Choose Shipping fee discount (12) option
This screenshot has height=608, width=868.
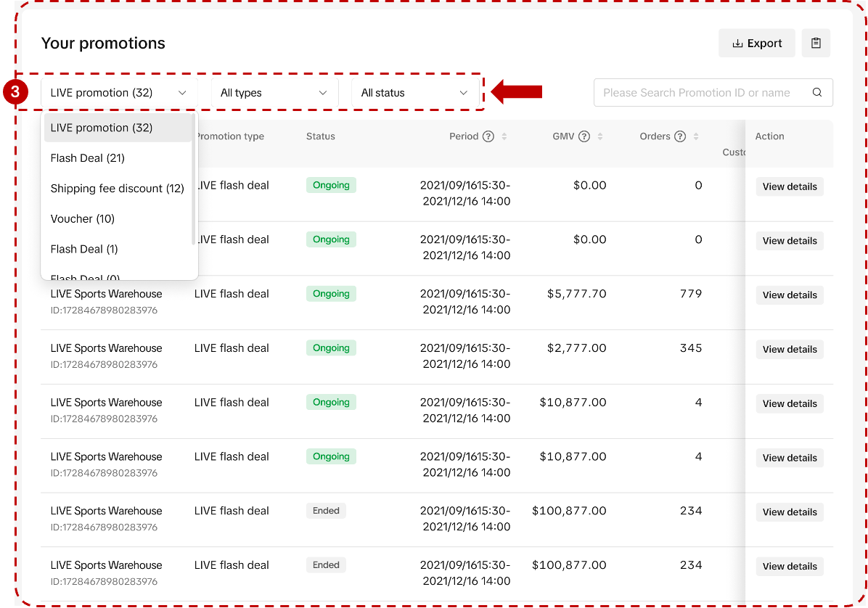[x=117, y=189]
